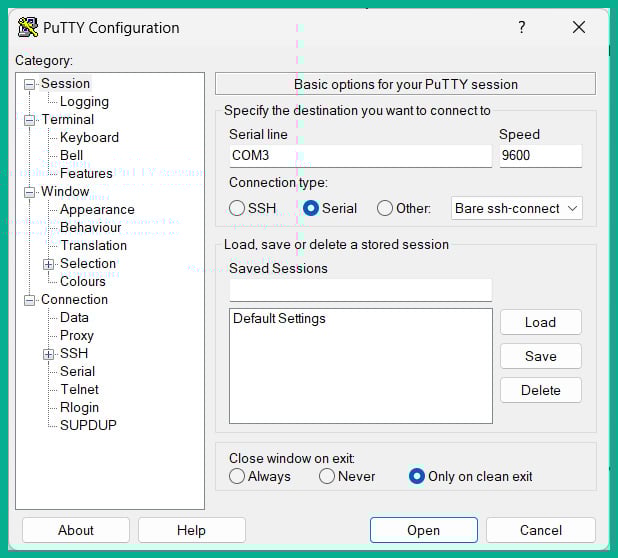Select the SSH connection type radio button
Image resolution: width=618 pixels, height=558 pixels.
click(237, 208)
